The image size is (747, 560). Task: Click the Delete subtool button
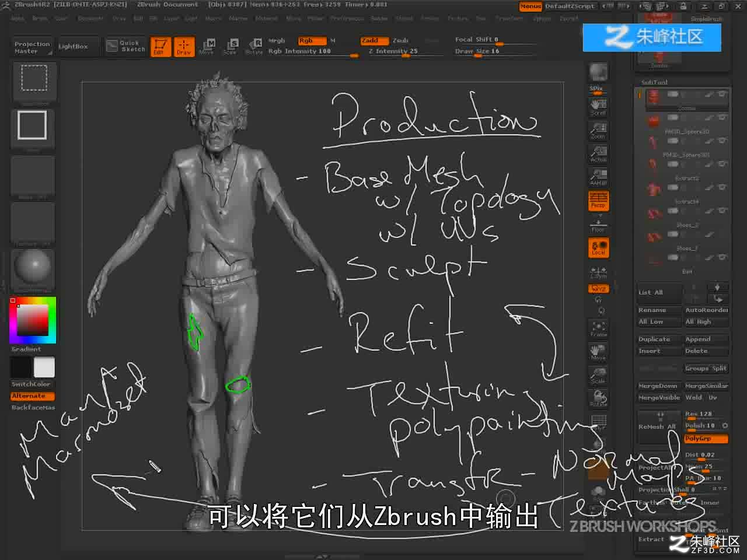pos(706,351)
